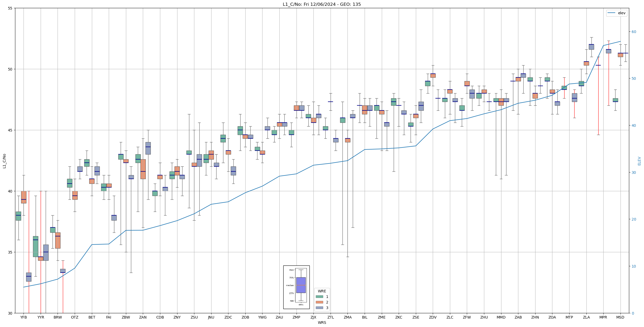Image resolution: width=644 pixels, height=327 pixels.
Task: Click the WRS x-axis label
Action: [322, 323]
